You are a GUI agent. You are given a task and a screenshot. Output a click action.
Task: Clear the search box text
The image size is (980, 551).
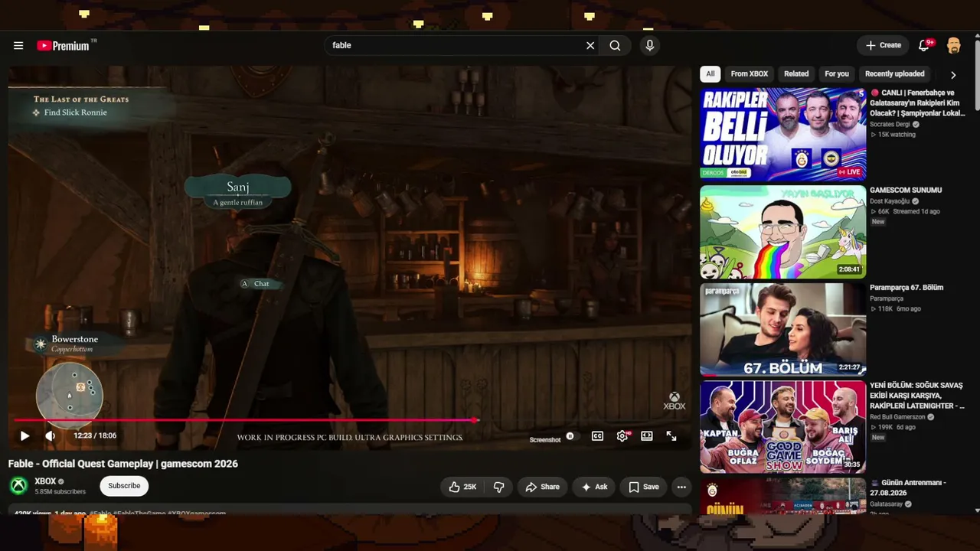pos(590,46)
